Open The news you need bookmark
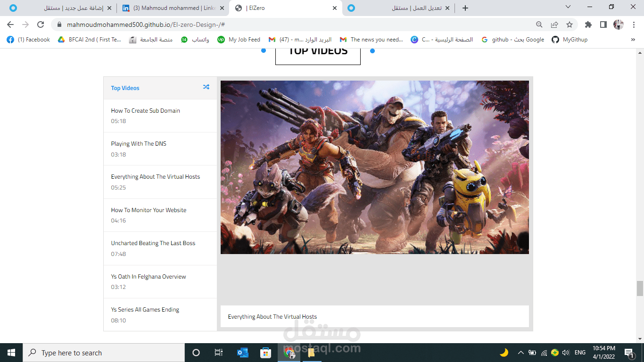The width and height of the screenshot is (644, 362). click(372, 40)
